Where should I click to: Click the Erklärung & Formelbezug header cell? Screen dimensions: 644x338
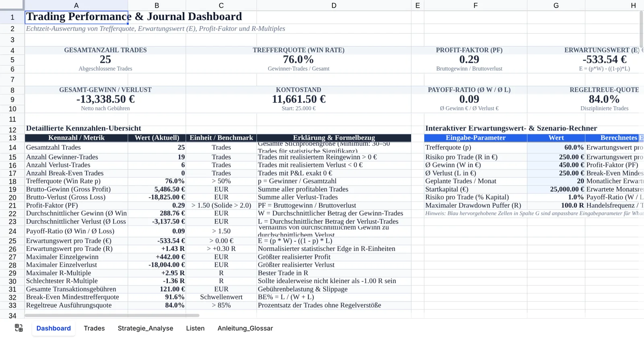[x=334, y=138]
